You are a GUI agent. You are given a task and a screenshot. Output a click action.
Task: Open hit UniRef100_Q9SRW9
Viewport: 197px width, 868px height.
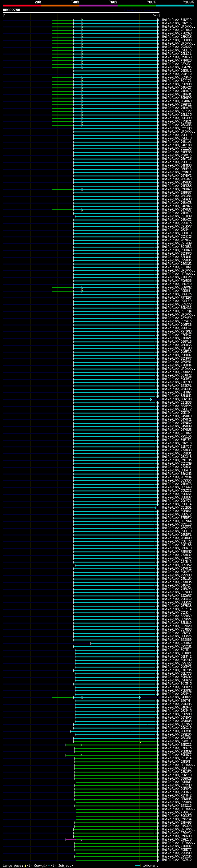(177, 853)
